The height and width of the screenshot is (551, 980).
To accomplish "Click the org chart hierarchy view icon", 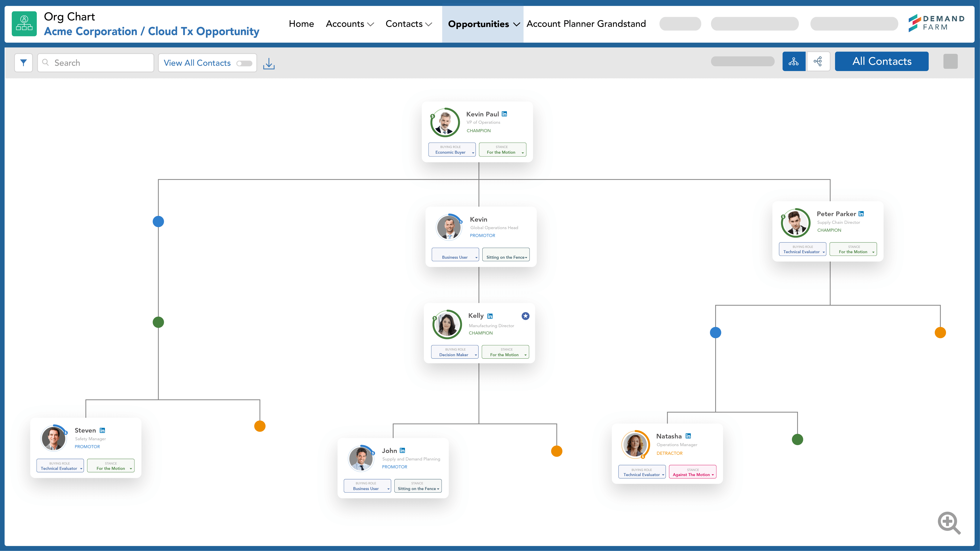I will (x=794, y=61).
